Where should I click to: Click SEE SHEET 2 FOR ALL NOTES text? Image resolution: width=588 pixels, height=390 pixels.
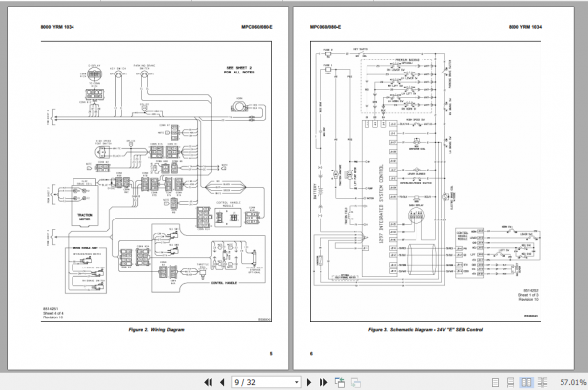coord(238,70)
